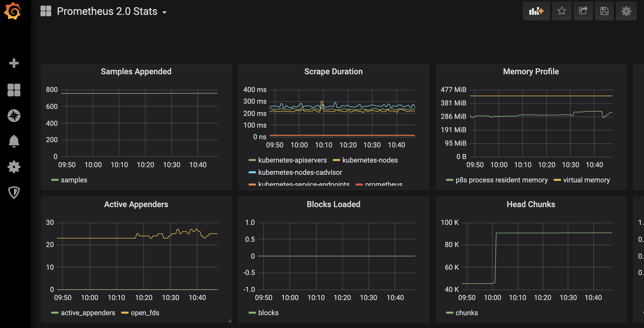Open Server Admin via the shield icon
Screen dimensions: 644x328
(13, 192)
